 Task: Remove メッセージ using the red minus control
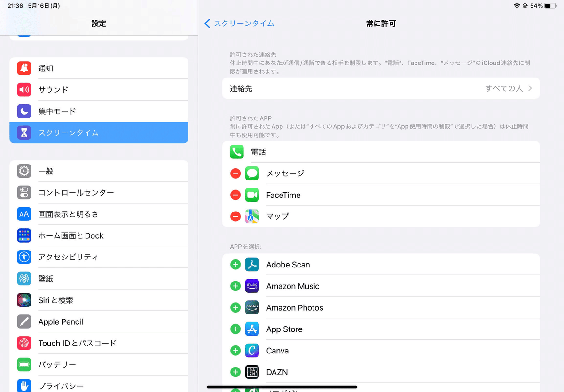235,173
